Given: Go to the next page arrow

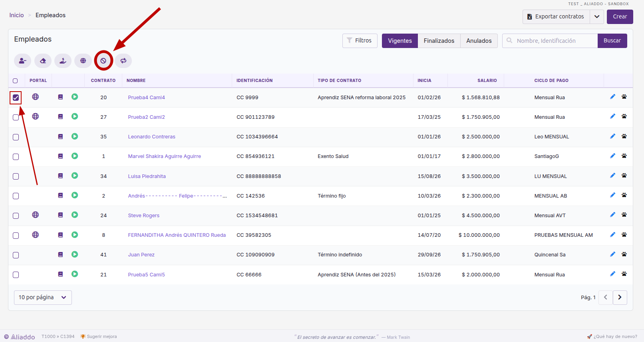Looking at the screenshot, I should click(x=620, y=298).
